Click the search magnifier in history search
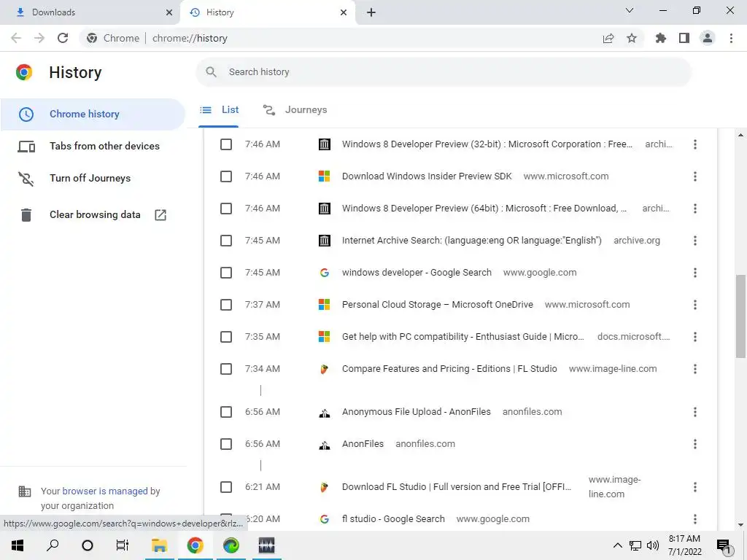Screen dimensions: 747x560 pyautogui.click(x=211, y=72)
